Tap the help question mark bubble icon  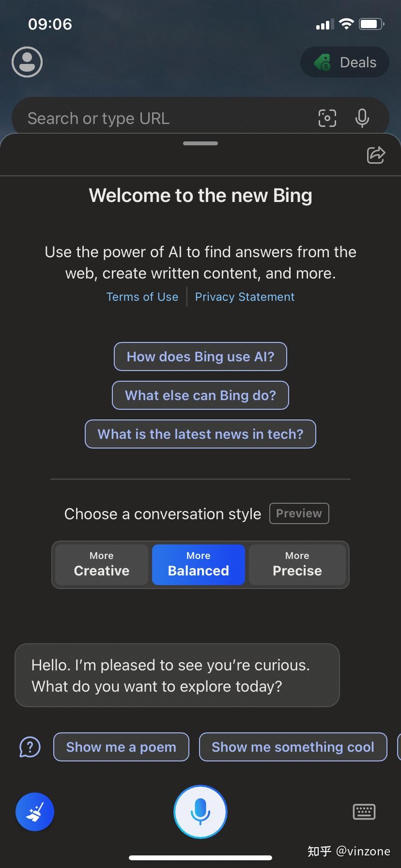click(30, 747)
